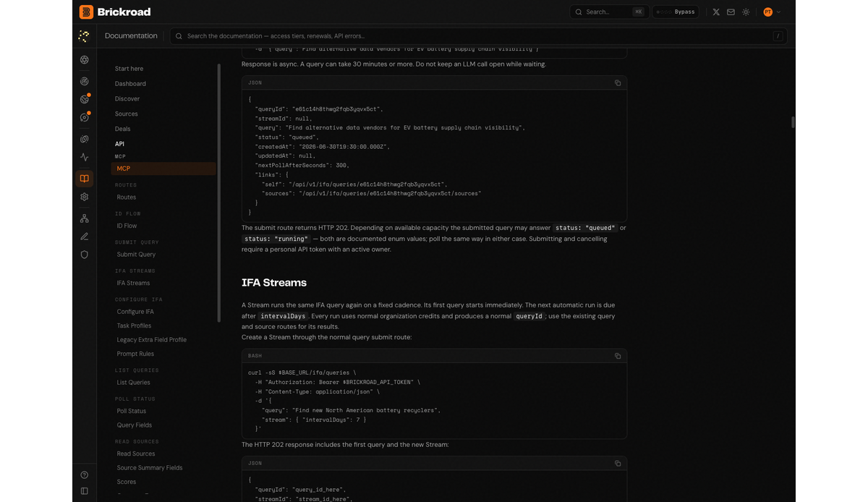Jump to Configure IFA section link
The width and height of the screenshot is (868, 502).
135,312
